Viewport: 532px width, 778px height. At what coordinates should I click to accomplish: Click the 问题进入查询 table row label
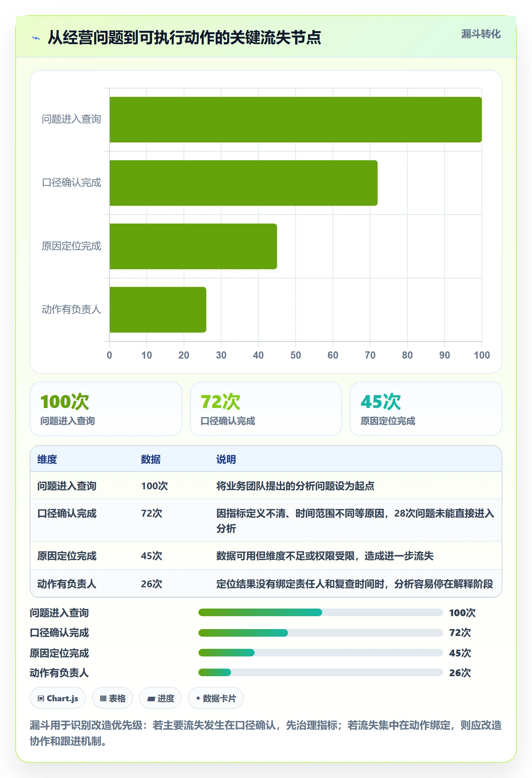click(67, 486)
